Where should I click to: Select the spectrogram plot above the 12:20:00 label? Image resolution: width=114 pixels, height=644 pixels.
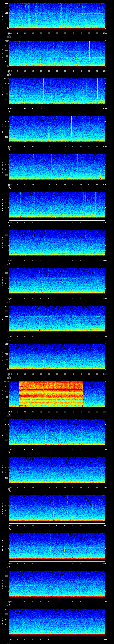point(57,243)
